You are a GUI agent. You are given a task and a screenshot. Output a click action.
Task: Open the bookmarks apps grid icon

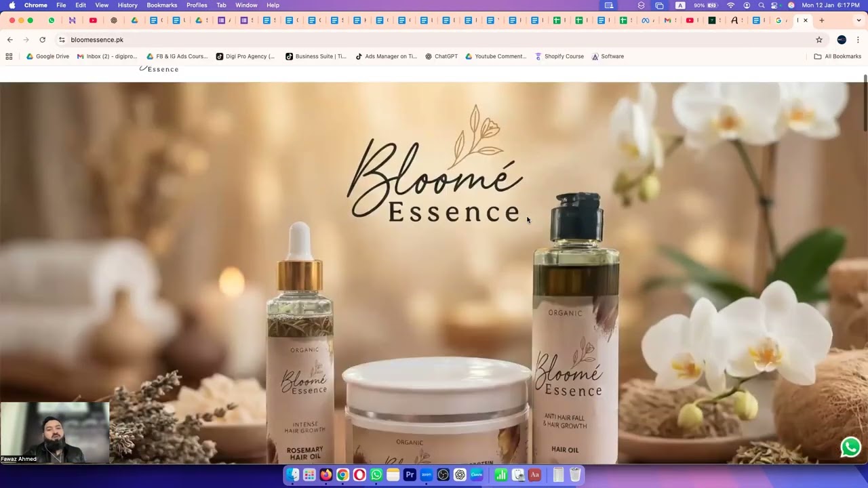pyautogui.click(x=9, y=56)
